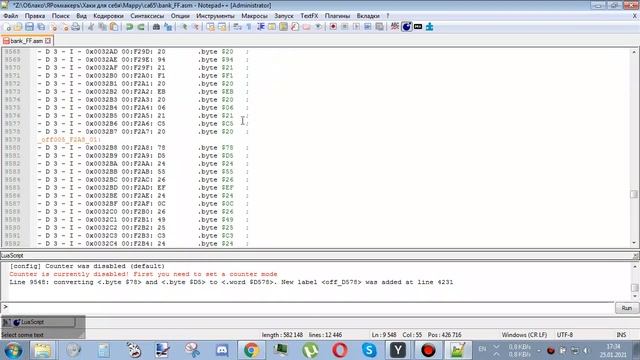The height and width of the screenshot is (360, 640).
Task: Open Find dialog with binoculars icon
Action: pyautogui.click(x=156, y=27)
